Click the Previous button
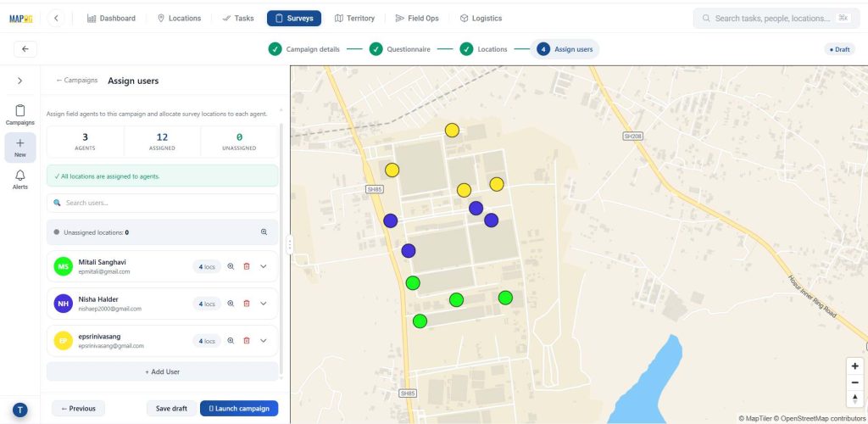 (x=78, y=409)
